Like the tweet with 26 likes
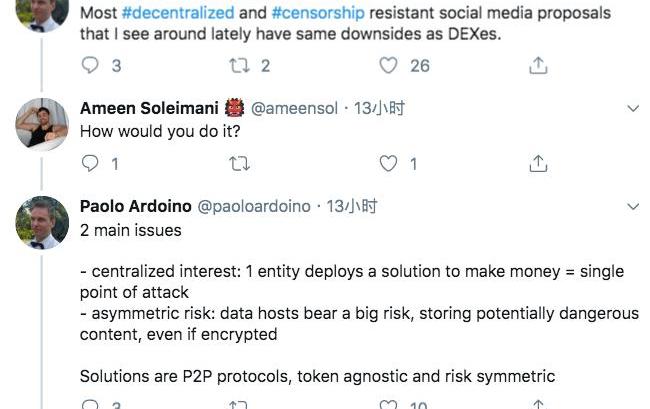This screenshot has height=409, width=650. (389, 65)
